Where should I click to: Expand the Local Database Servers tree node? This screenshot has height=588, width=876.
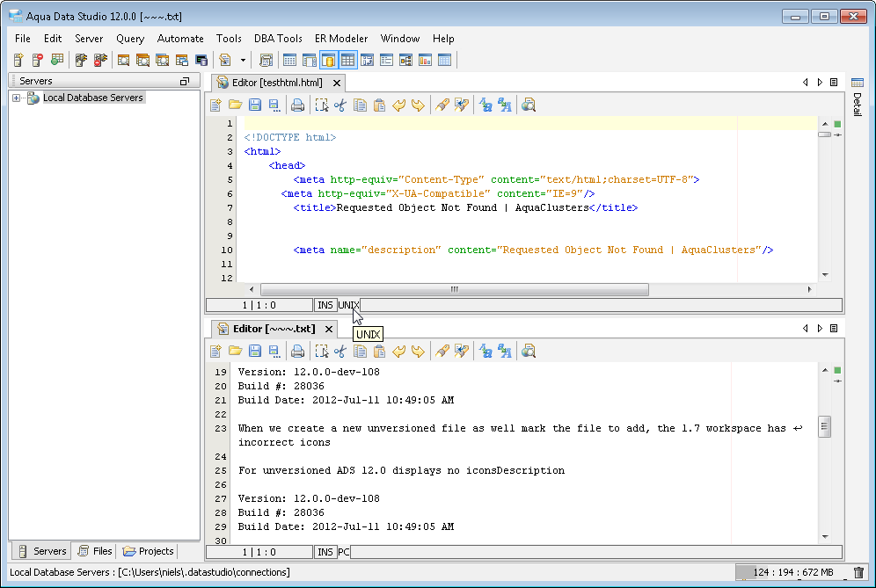click(x=16, y=98)
